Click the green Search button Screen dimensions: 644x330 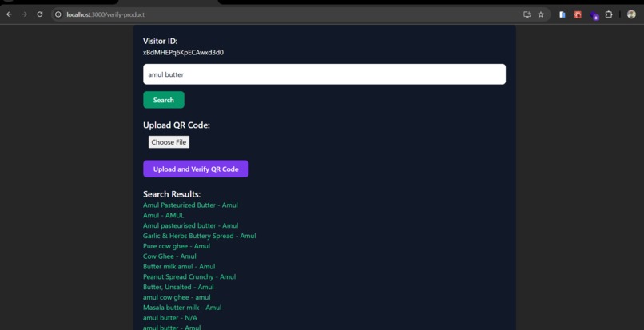pos(164,100)
